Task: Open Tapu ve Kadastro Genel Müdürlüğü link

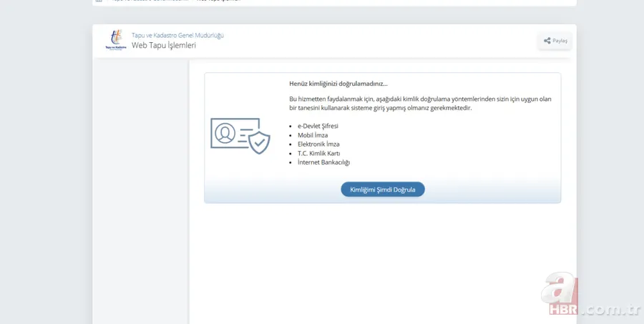Action: pos(177,35)
